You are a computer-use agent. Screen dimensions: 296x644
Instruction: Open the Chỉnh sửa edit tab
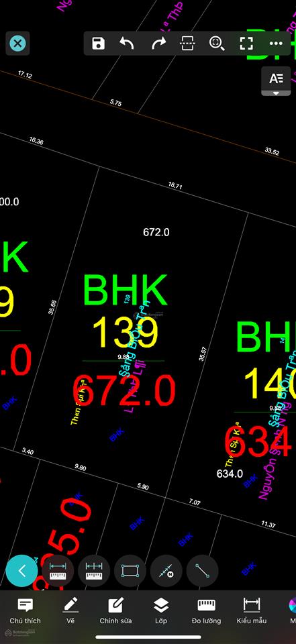tap(115, 611)
